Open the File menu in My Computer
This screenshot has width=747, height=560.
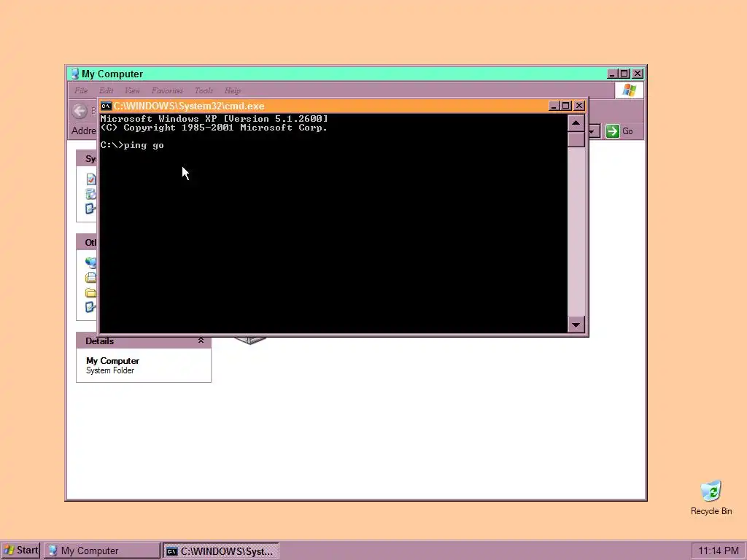point(81,90)
